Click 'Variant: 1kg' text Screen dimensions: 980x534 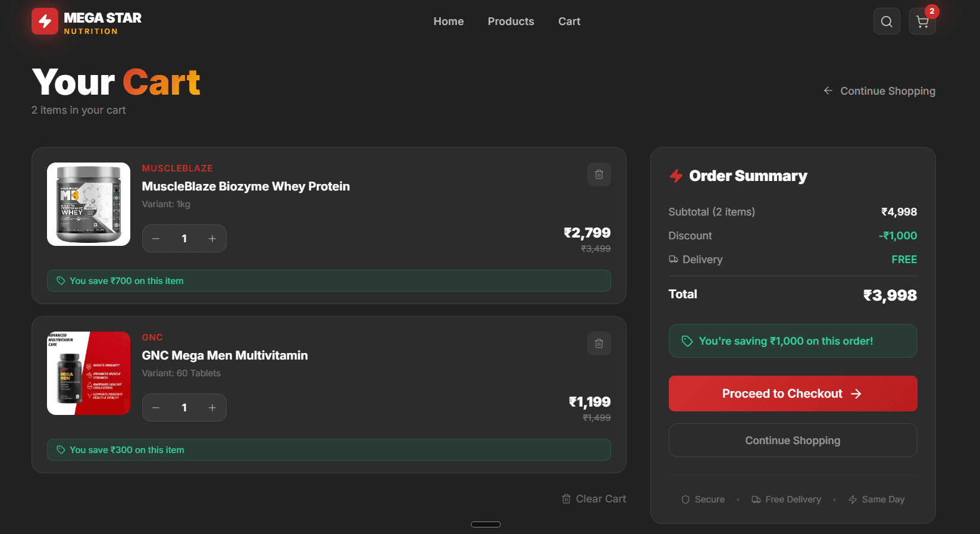pos(166,204)
